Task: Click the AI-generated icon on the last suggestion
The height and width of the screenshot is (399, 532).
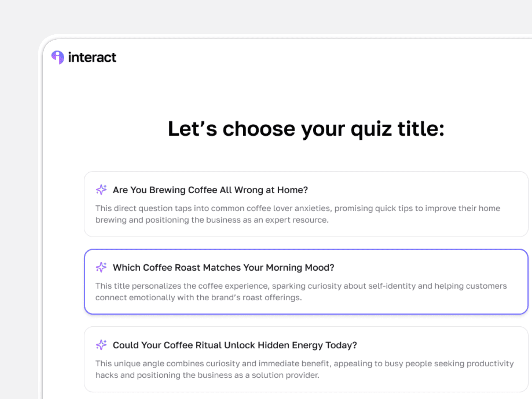Action: pos(101,345)
